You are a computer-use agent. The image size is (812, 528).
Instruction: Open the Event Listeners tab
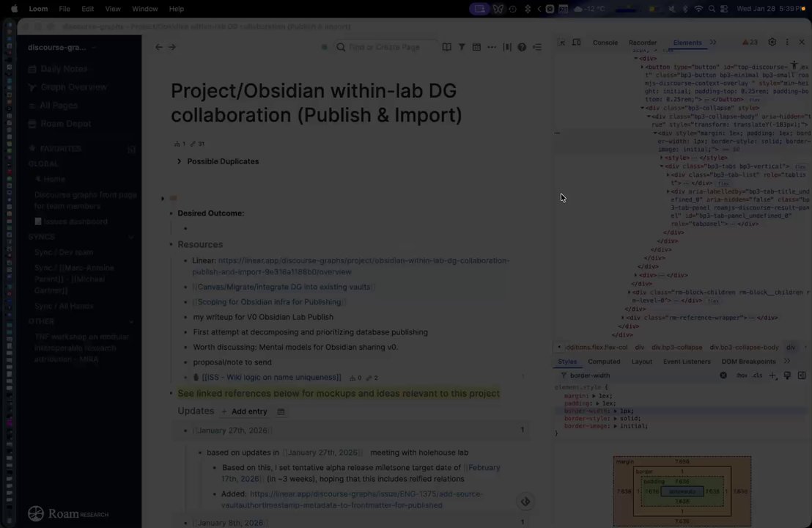click(687, 361)
